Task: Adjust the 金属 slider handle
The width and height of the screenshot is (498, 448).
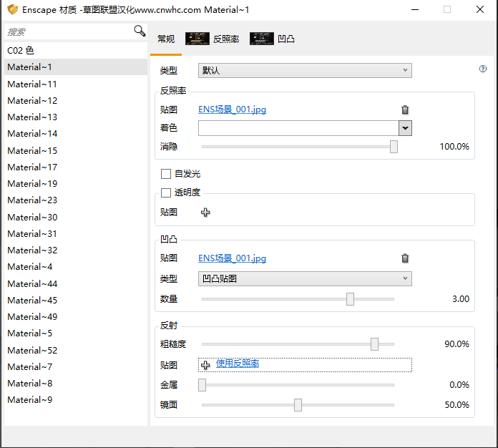Action: [202, 385]
